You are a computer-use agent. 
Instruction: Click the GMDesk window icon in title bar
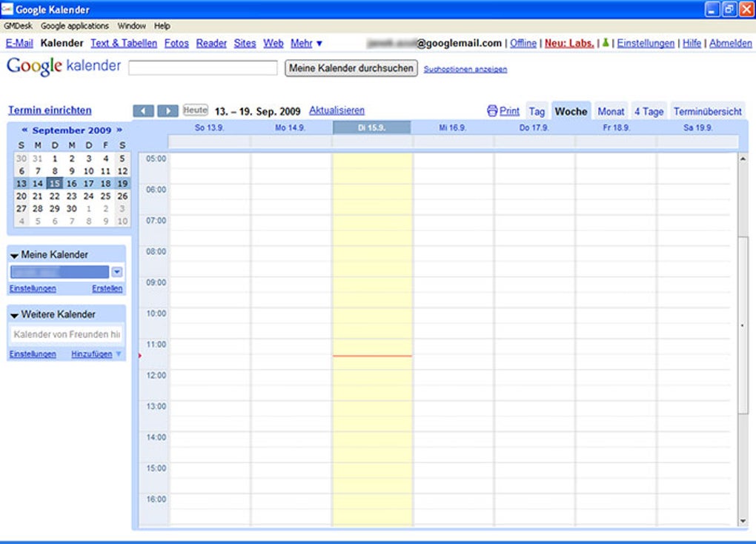[x=6, y=9]
